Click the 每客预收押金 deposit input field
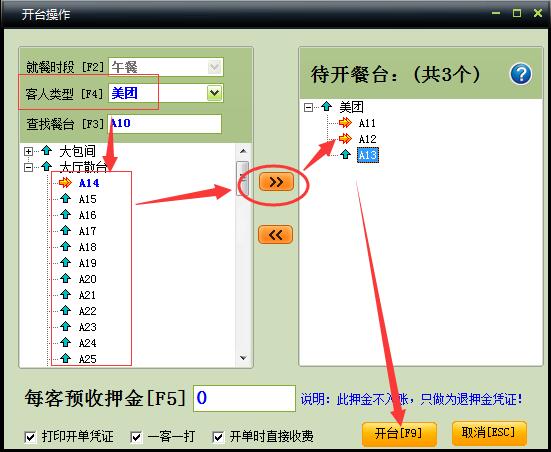551x452 pixels. (x=244, y=398)
